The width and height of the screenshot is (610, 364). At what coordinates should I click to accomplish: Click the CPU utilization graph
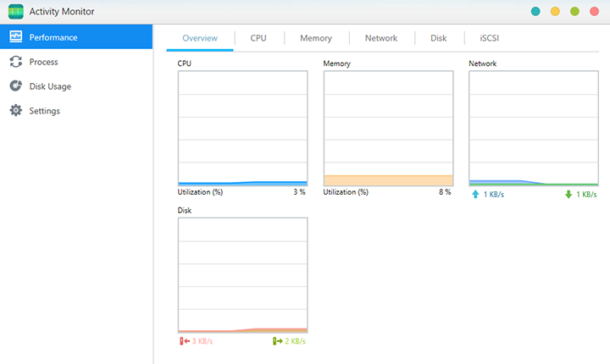(242, 127)
